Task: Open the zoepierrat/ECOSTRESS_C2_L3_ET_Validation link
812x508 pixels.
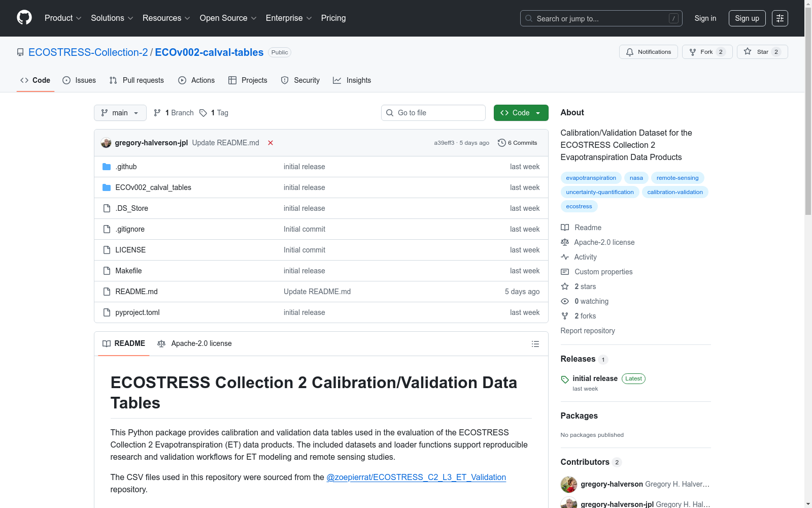Action: pos(416,478)
